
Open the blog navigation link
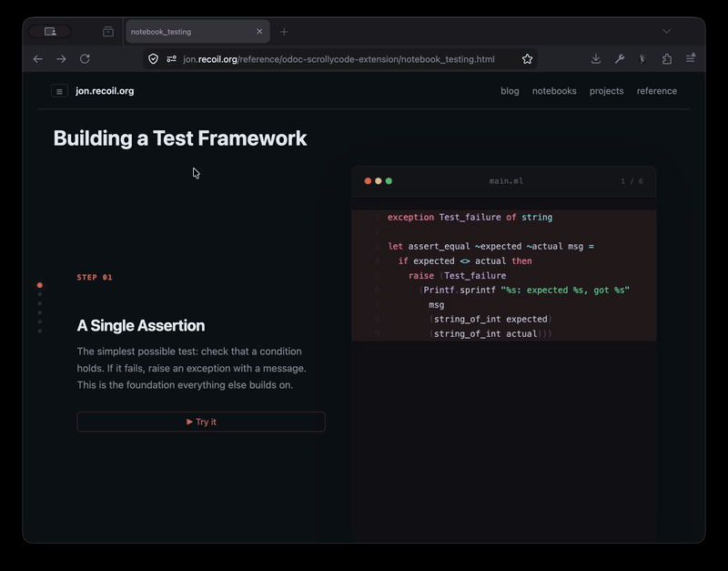(x=510, y=91)
